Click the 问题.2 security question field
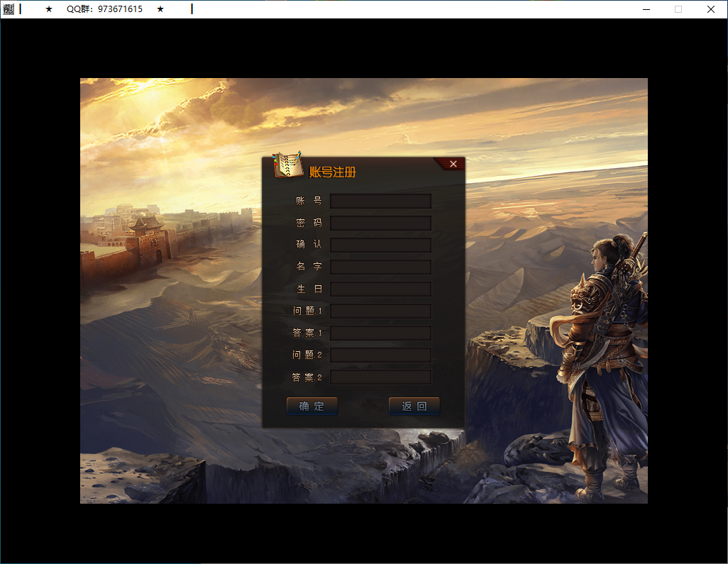 click(x=381, y=355)
